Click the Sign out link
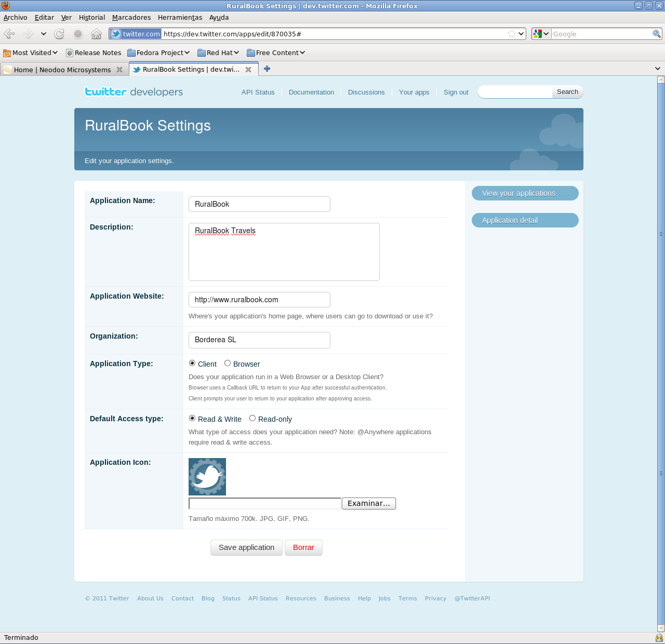The width and height of the screenshot is (665, 644). [456, 92]
